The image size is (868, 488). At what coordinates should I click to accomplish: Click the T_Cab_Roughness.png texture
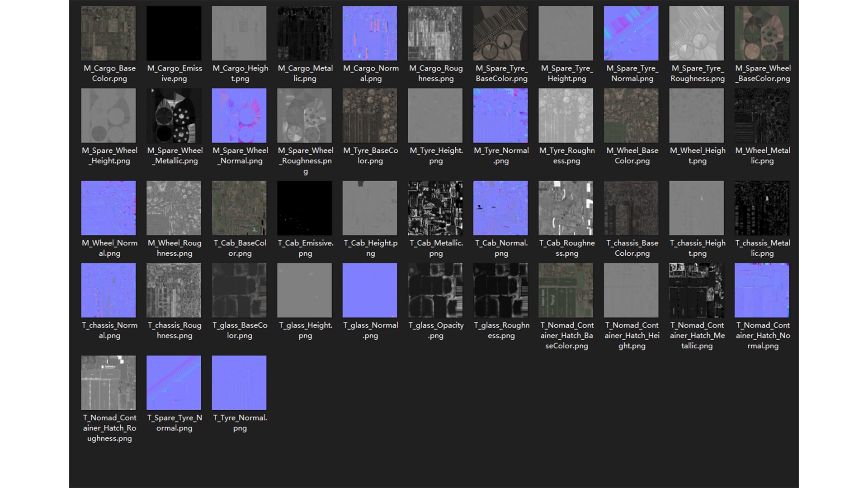coord(566,208)
